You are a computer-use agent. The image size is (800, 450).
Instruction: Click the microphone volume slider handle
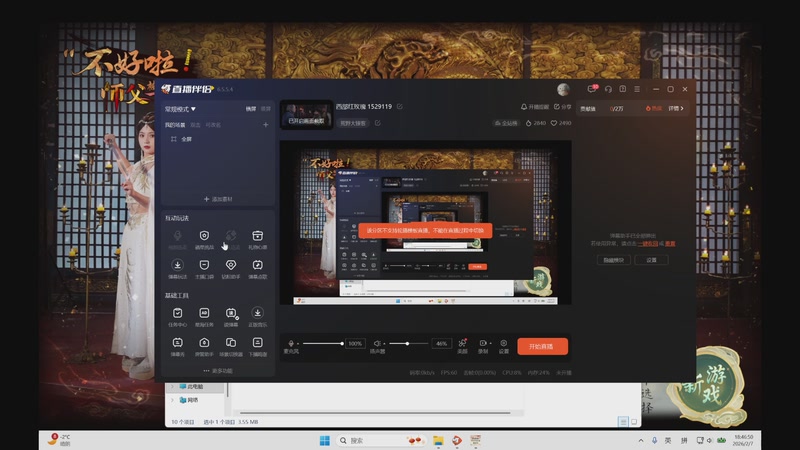(x=342, y=343)
